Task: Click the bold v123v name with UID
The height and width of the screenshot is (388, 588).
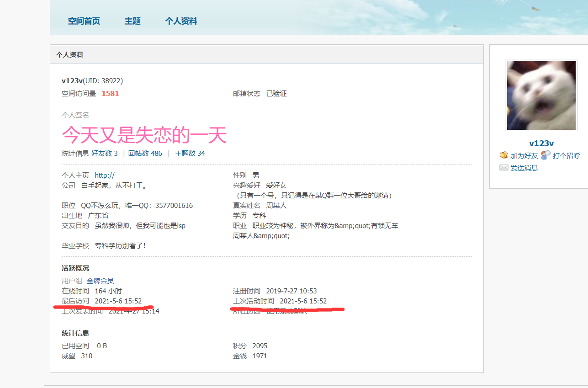Action: pyautogui.click(x=72, y=81)
